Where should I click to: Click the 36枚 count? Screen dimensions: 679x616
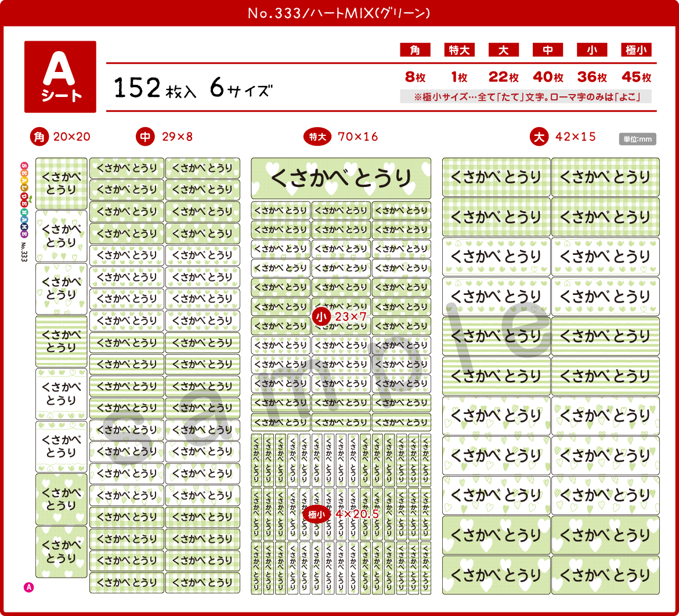[x=592, y=77]
